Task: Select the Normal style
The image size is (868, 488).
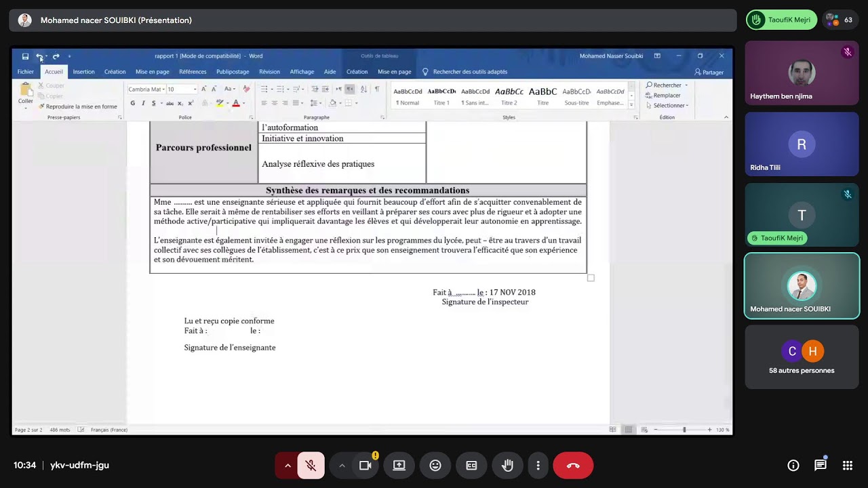Action: click(x=408, y=96)
